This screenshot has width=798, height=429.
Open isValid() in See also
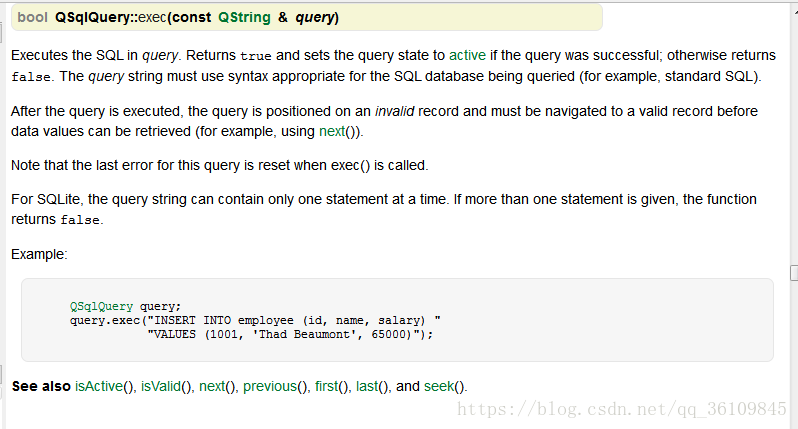[x=160, y=386]
